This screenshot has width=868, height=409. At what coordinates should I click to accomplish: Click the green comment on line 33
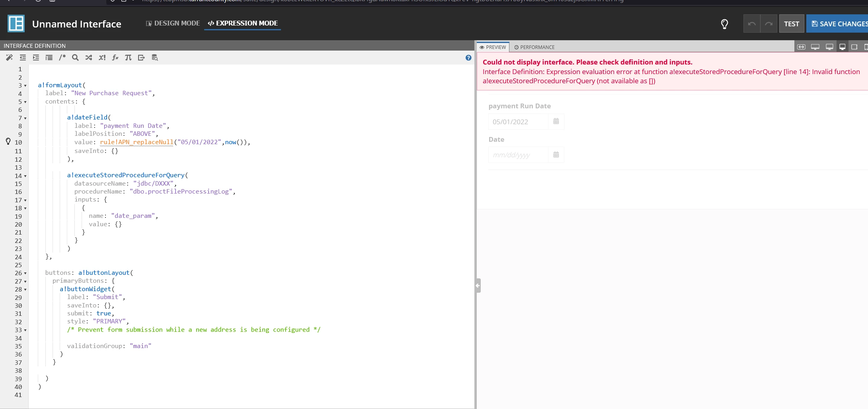(194, 330)
